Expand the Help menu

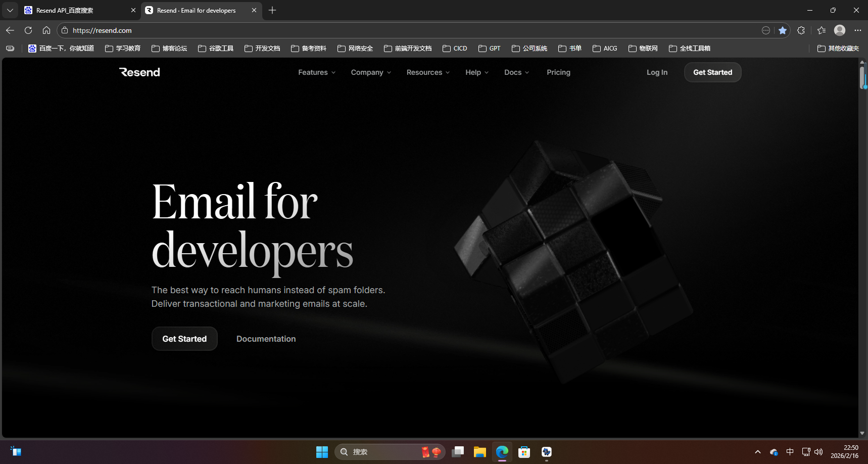point(477,72)
